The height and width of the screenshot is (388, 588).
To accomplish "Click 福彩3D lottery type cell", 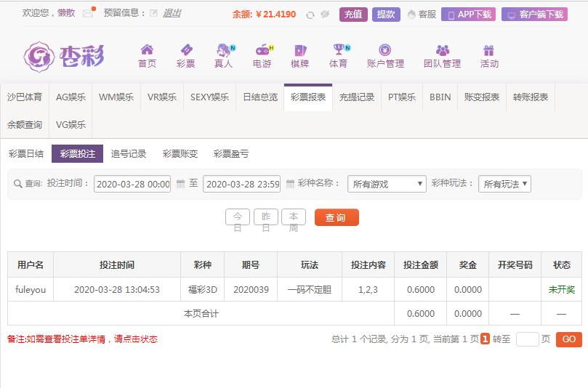I will click(x=203, y=289).
